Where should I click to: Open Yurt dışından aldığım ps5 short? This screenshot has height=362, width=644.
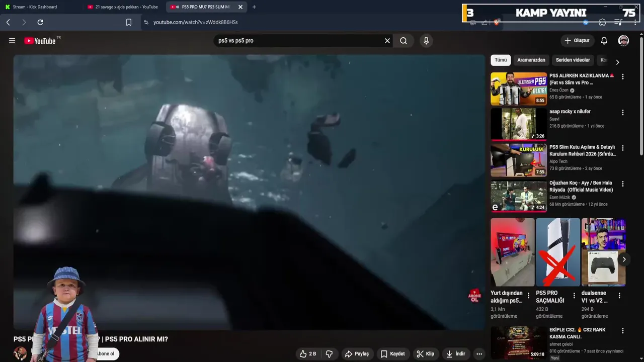(x=513, y=252)
